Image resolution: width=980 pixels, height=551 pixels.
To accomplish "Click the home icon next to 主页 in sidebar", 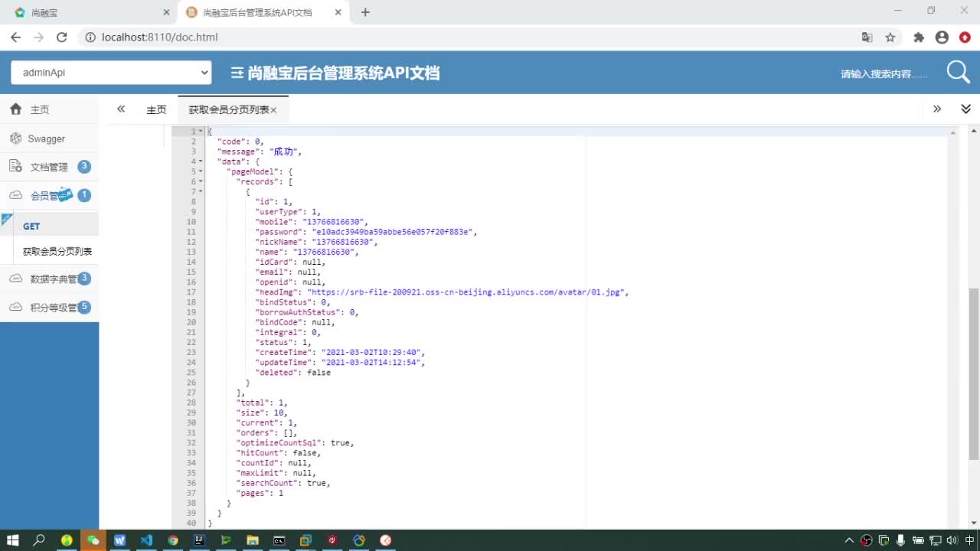I will [15, 109].
